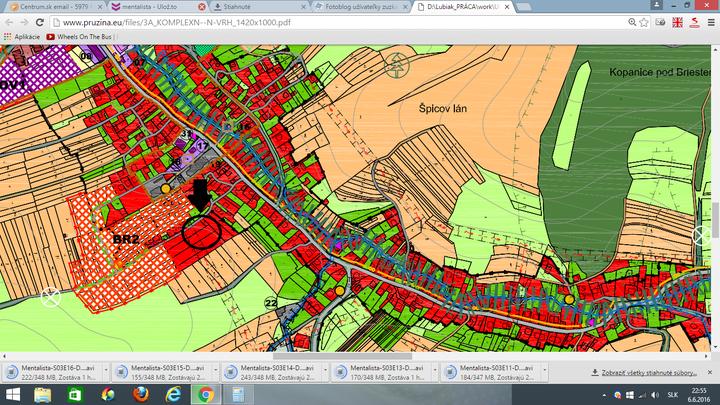
Task: Open the Aplikácie apps shortcut
Action: [21, 36]
